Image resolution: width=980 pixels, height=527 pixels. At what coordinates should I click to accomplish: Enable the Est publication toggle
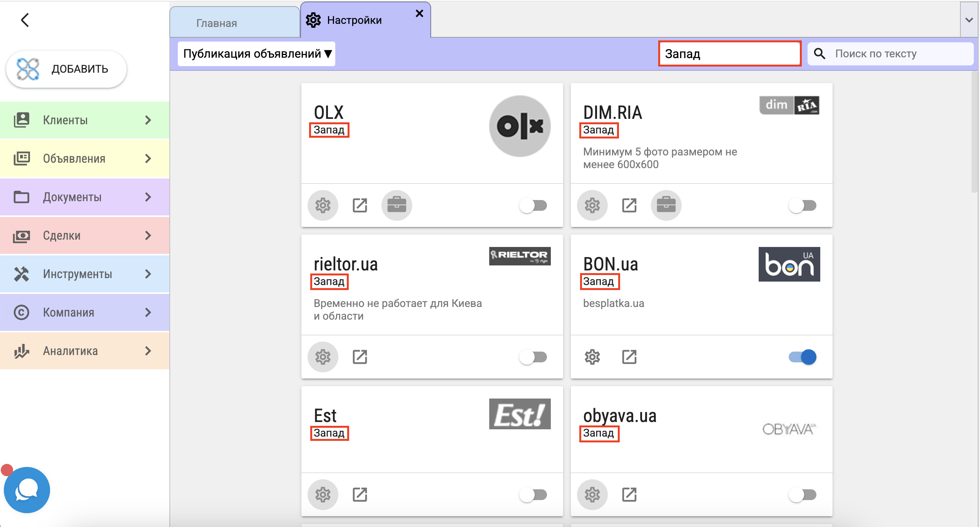[x=533, y=495]
